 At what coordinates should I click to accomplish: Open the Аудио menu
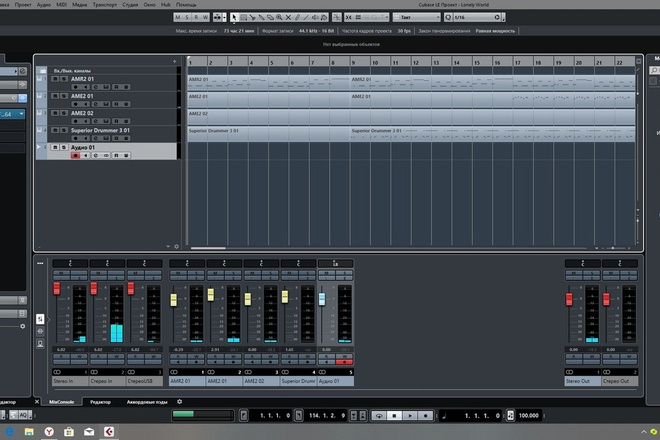pos(44,5)
